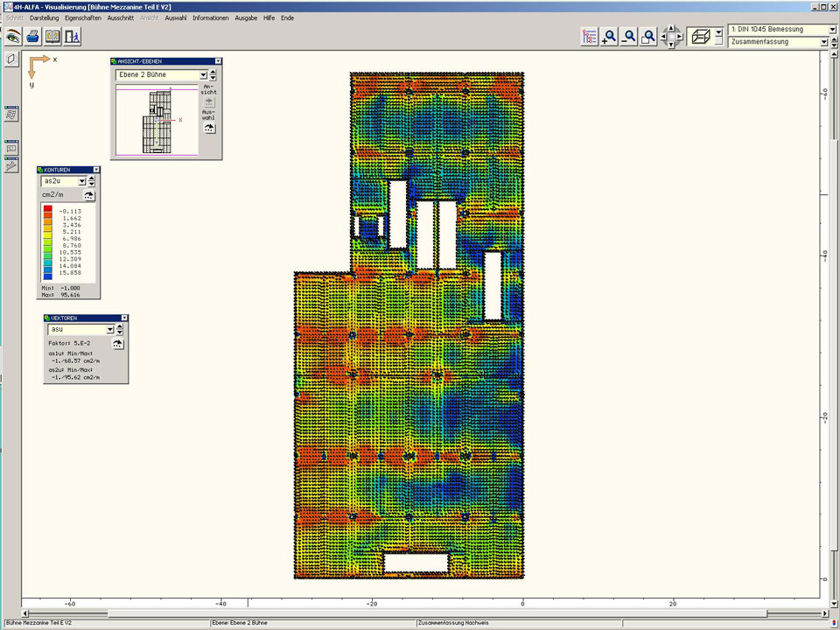Viewport: 840px width, 630px height.
Task: Click the zoom window magnifier icon
Action: coord(648,37)
